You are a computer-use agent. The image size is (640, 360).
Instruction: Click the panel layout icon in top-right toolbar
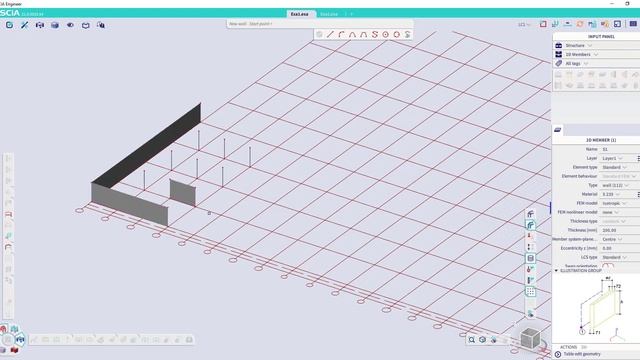[617, 24]
